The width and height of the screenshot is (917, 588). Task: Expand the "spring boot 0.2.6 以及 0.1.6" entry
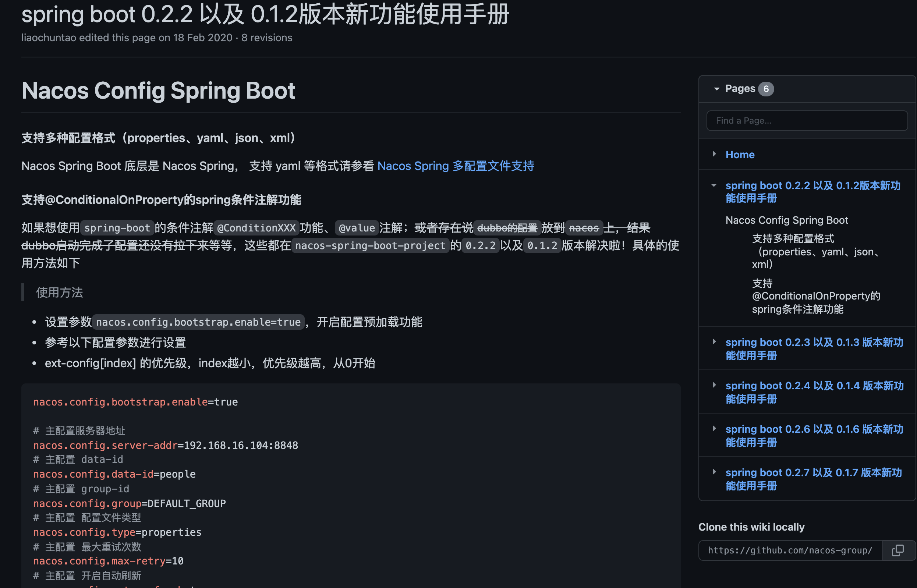(715, 428)
